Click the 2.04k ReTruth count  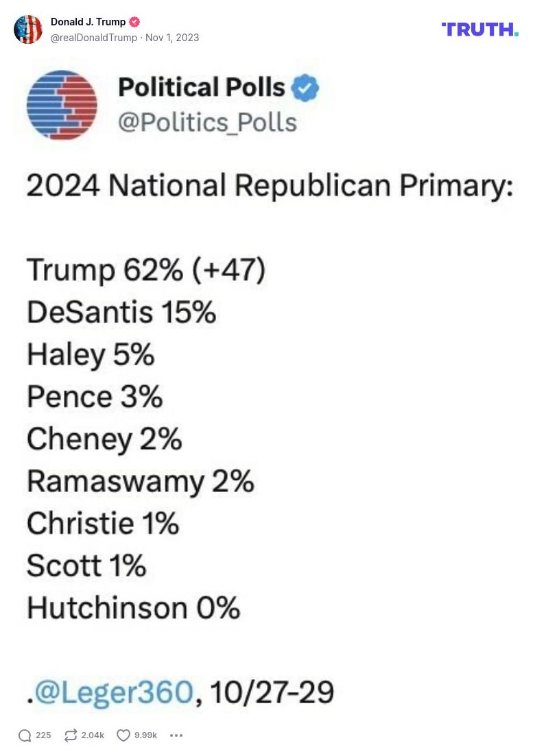[x=93, y=735]
